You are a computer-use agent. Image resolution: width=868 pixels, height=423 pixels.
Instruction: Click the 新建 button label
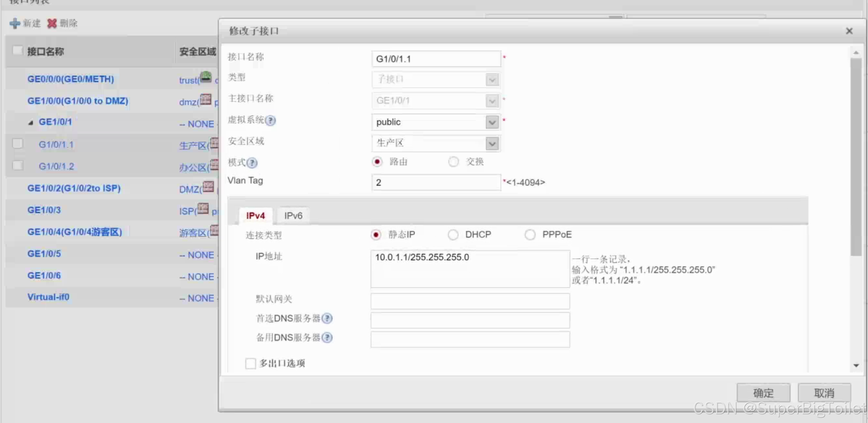(32, 23)
